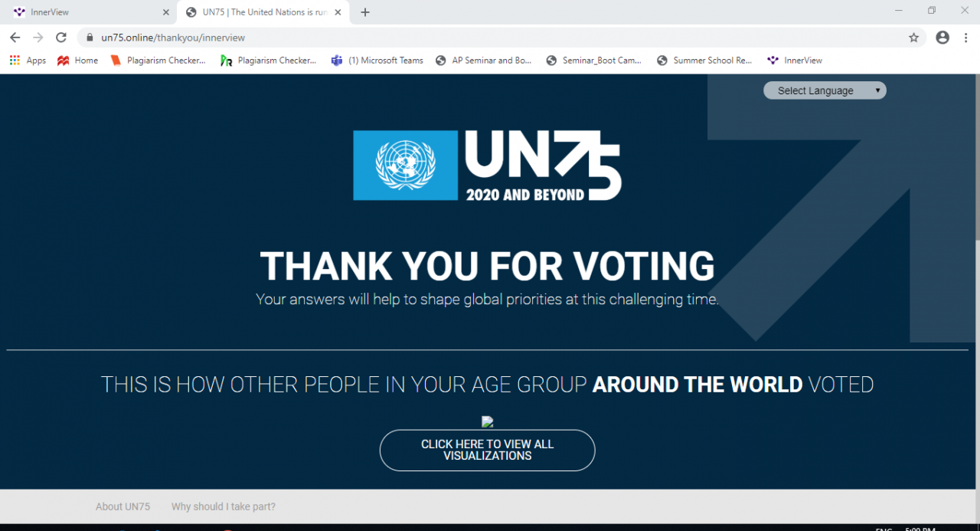Open the new tab plus button
Screen dimensions: 980x531
(365, 12)
